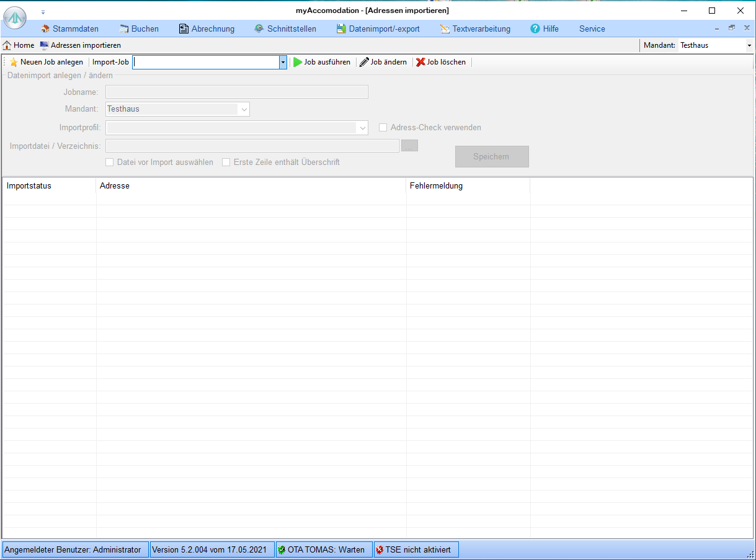This screenshot has height=560, width=756.
Task: Check Erste Zeile enthält Überschrift
Action: (226, 162)
